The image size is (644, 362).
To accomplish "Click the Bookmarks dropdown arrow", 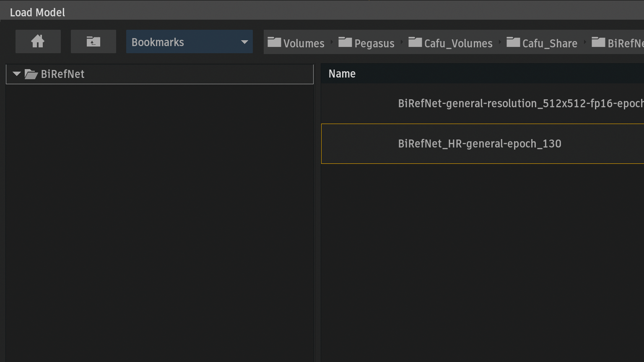I will click(244, 42).
